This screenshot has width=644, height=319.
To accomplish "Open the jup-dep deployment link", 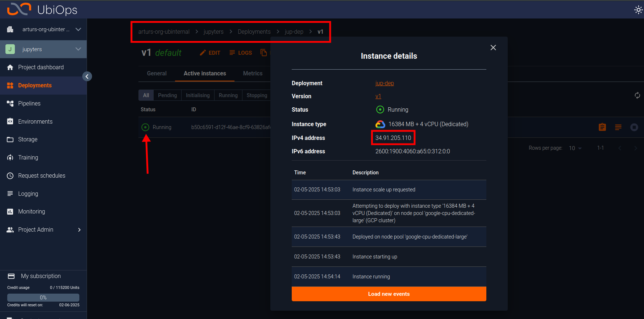I will pyautogui.click(x=385, y=83).
